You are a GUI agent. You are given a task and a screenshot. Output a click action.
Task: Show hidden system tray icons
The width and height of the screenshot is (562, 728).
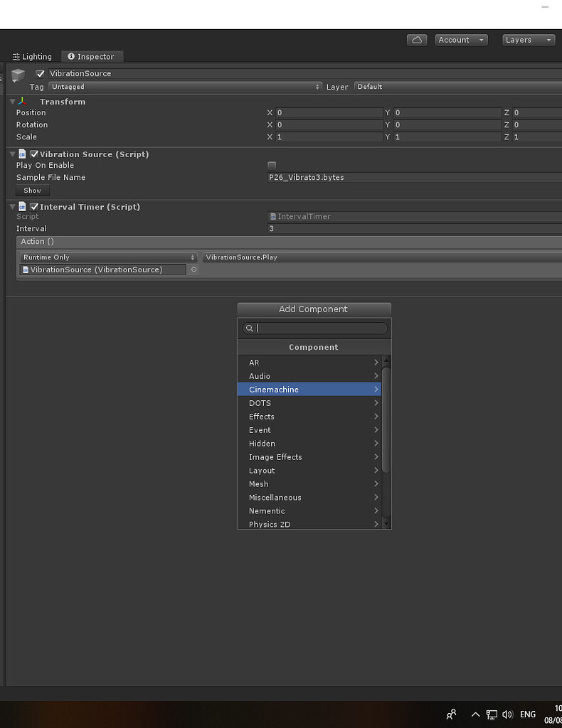[475, 714]
